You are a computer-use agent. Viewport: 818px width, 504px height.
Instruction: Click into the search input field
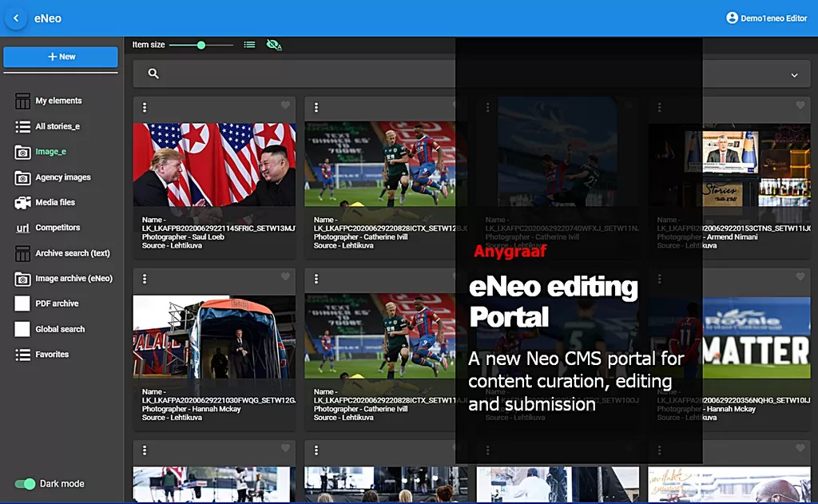(470, 73)
